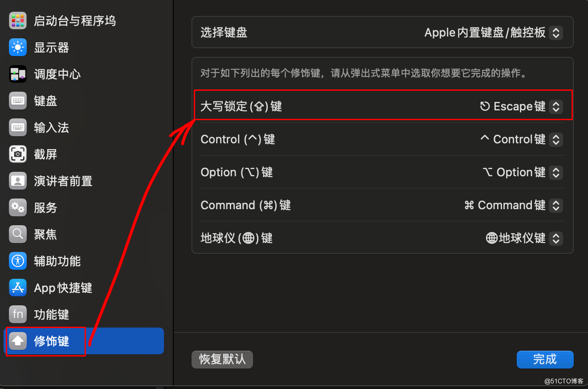Open the 功能键 fn icon
Screen dimensions: 588x389
(x=18, y=315)
